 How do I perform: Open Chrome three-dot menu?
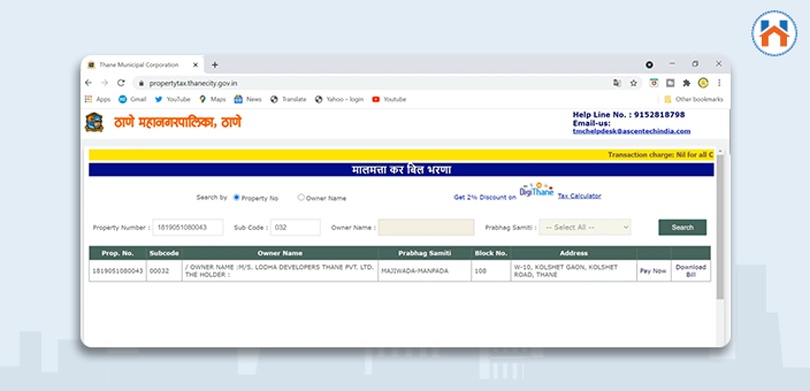pyautogui.click(x=719, y=83)
